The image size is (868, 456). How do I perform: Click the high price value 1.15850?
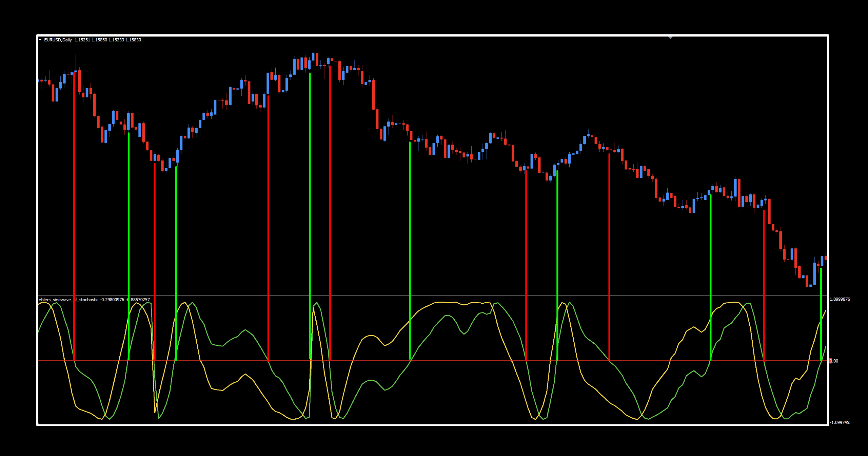[99, 40]
